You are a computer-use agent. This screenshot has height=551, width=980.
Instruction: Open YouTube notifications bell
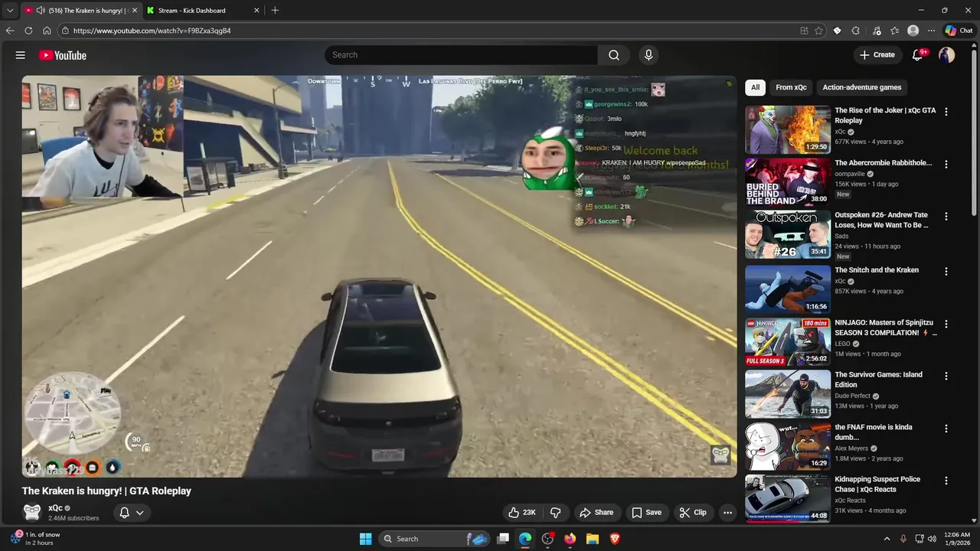click(x=918, y=55)
